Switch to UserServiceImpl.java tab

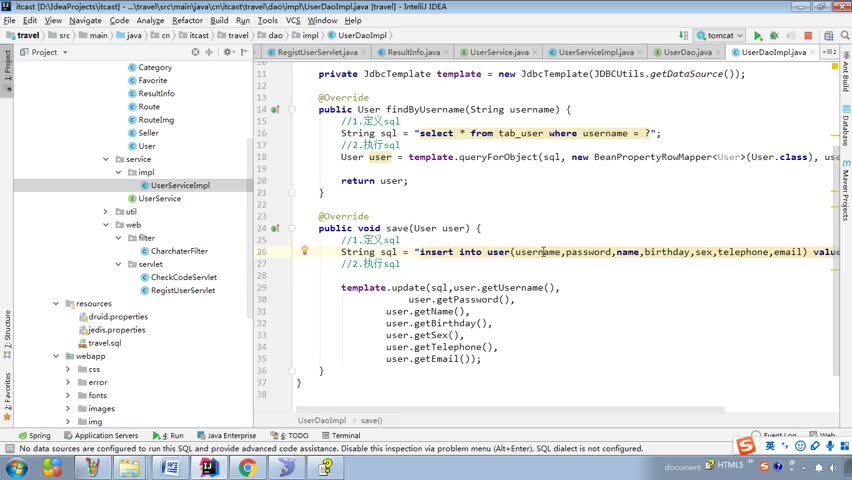(x=596, y=52)
